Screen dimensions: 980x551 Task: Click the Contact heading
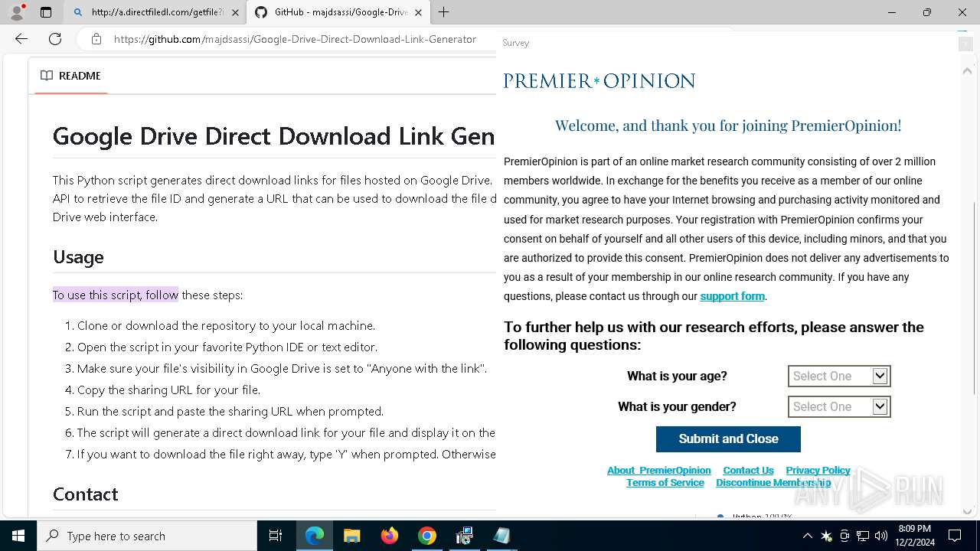tap(86, 494)
